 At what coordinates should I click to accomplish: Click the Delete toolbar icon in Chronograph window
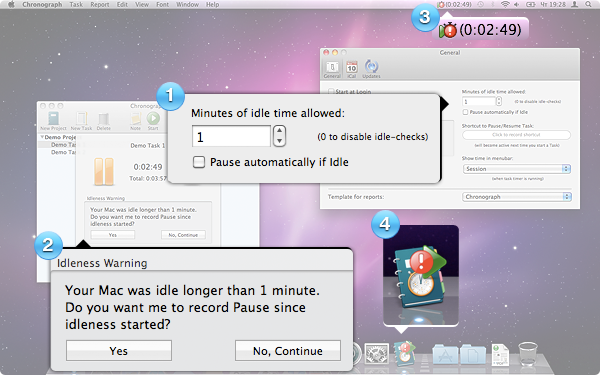coord(103,119)
